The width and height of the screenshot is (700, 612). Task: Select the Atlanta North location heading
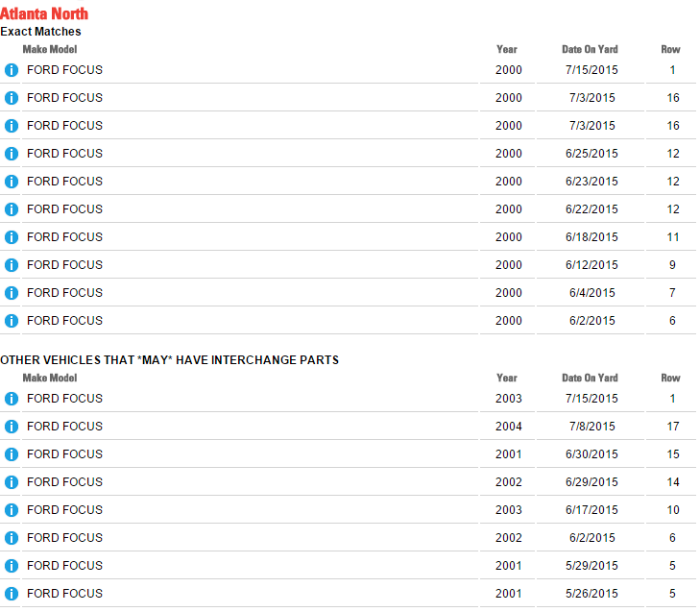point(44,13)
